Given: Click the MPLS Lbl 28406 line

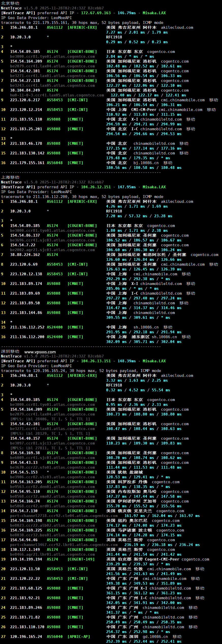Looking at the screenshot, I should 50,419.
